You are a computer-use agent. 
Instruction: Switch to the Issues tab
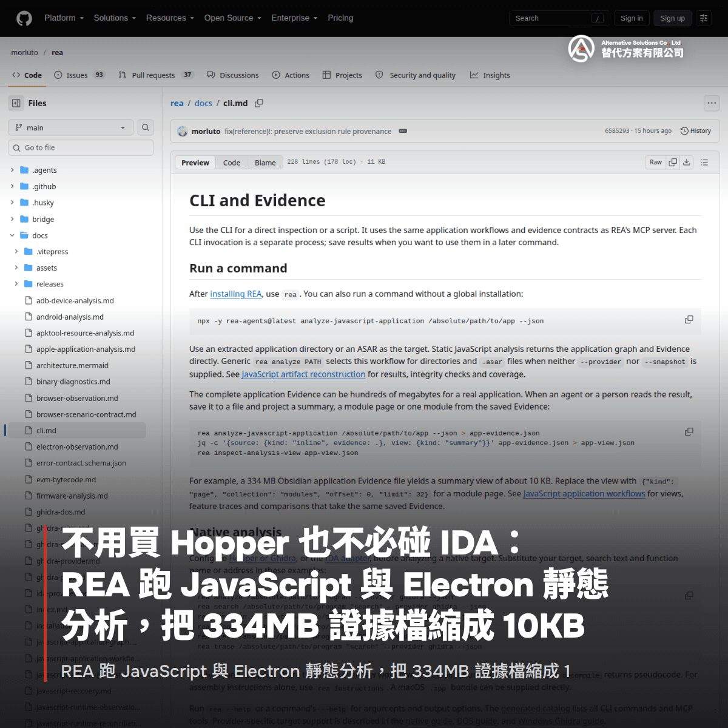79,75
